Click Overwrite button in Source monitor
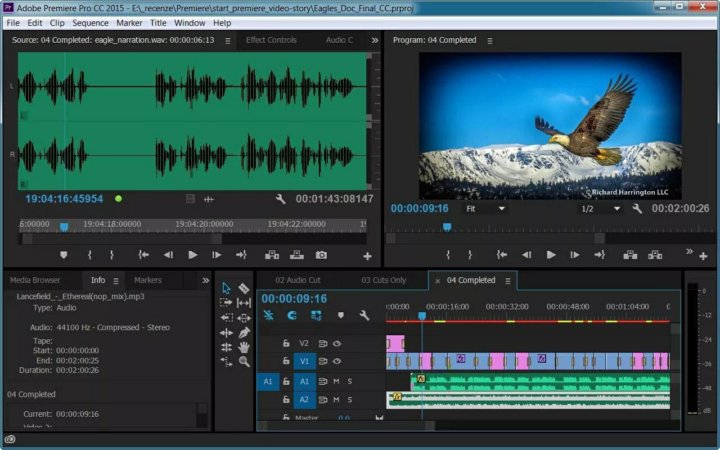This screenshot has height=450, width=720. point(297,255)
